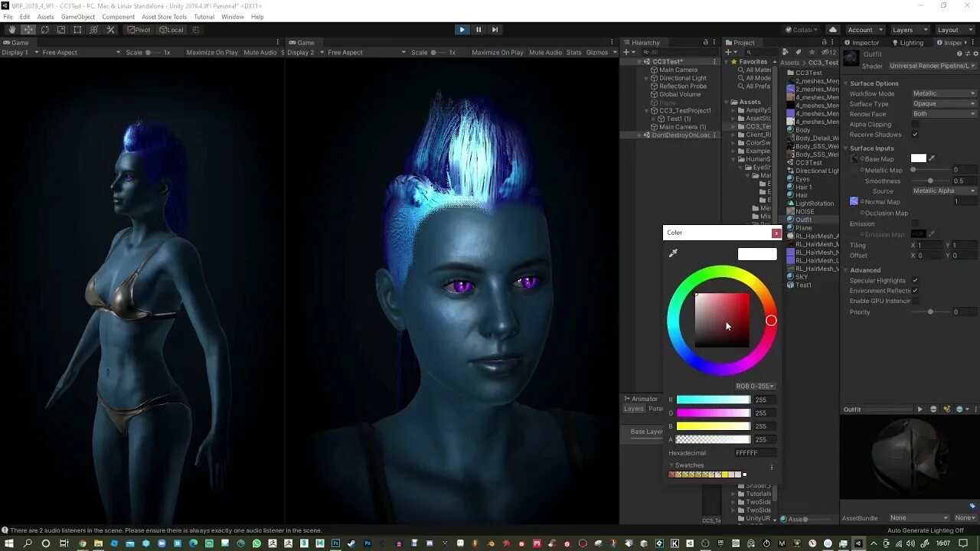Click the Step frame button
The width and height of the screenshot is (980, 551).
(x=495, y=30)
